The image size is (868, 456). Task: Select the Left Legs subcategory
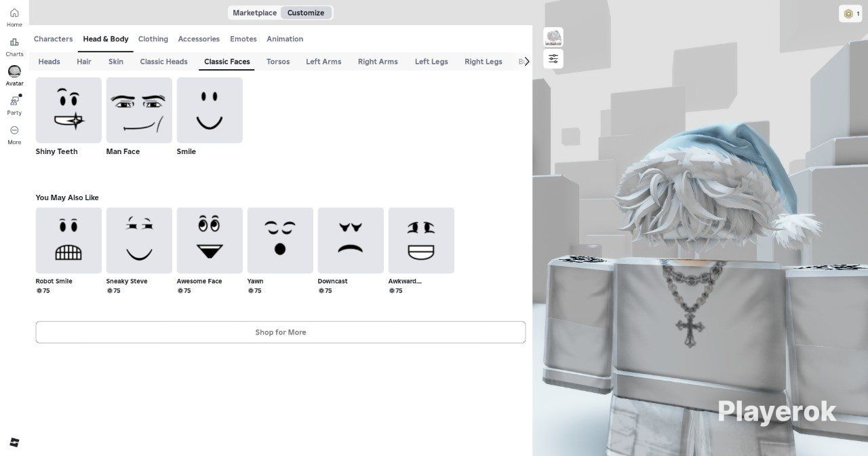(431, 62)
